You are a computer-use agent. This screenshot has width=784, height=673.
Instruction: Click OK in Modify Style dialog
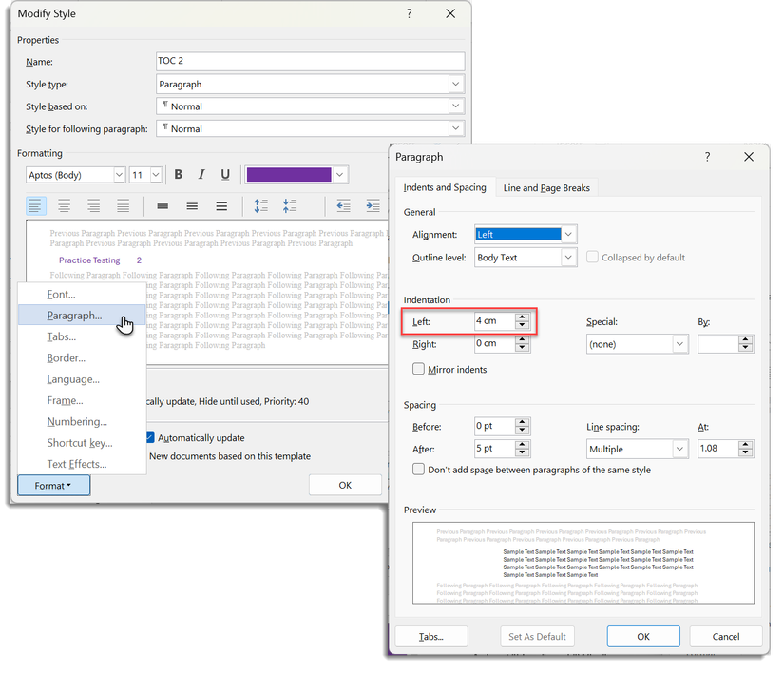[345, 485]
